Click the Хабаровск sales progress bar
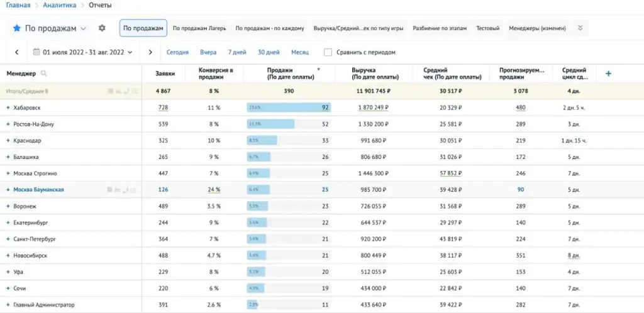 tap(289, 107)
